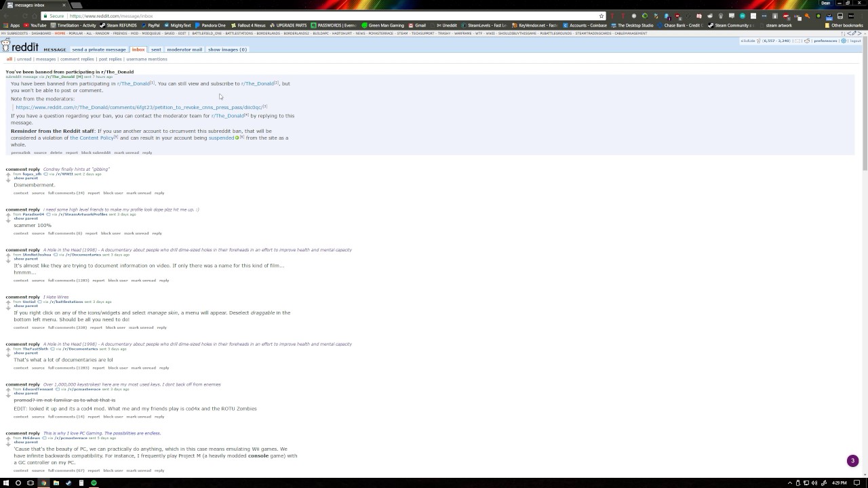Filter inbox by unread
Screen dimensions: 868x488
pos(24,59)
